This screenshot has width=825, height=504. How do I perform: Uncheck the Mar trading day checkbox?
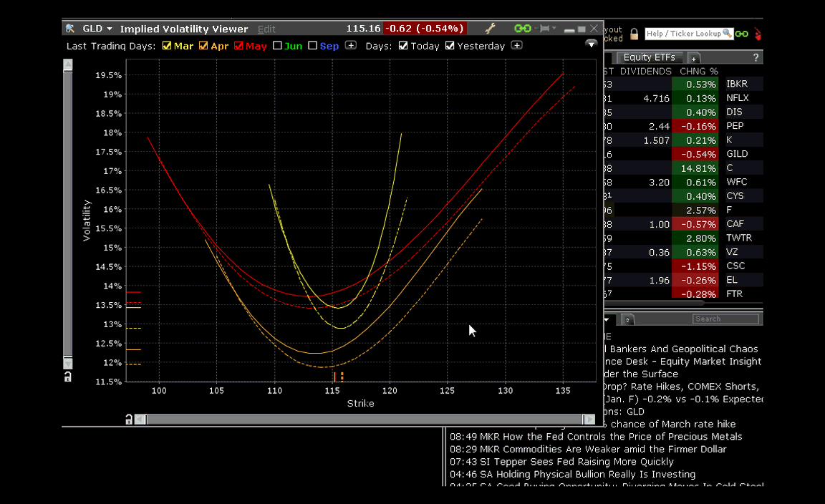click(167, 46)
